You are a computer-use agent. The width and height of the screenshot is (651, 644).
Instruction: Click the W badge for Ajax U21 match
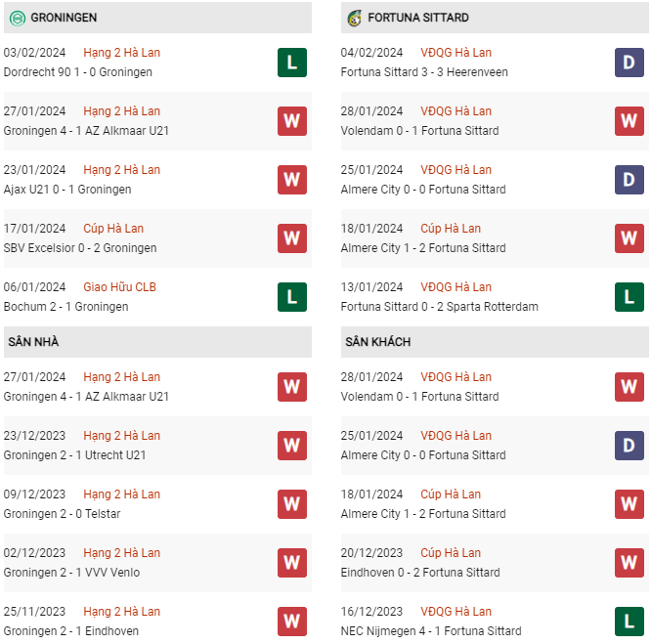[x=291, y=180]
